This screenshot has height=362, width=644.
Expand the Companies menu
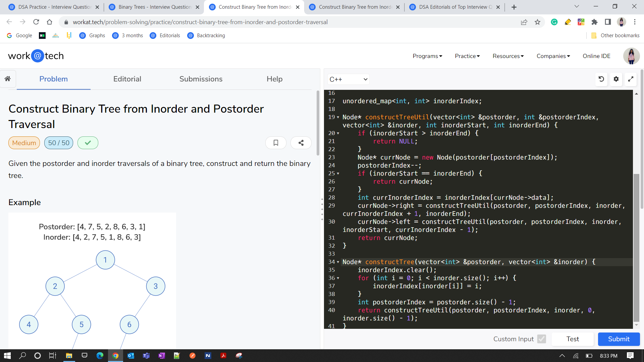[x=553, y=56]
